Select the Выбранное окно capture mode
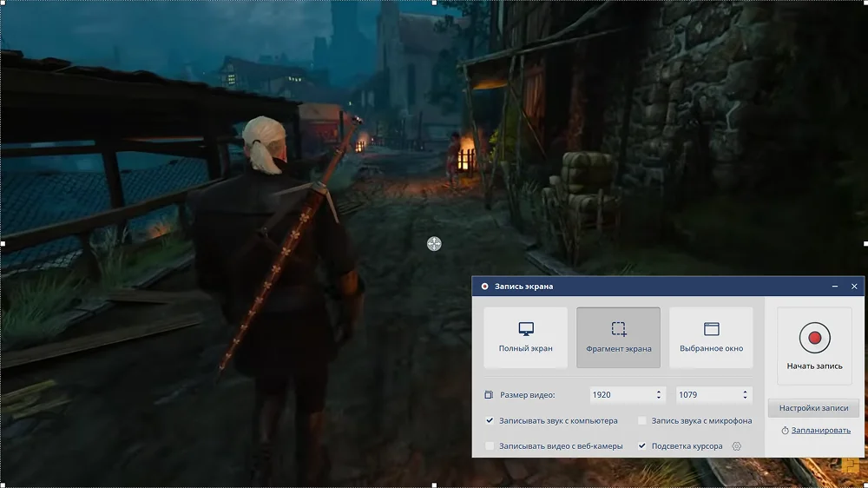The image size is (868, 488). (x=712, y=337)
